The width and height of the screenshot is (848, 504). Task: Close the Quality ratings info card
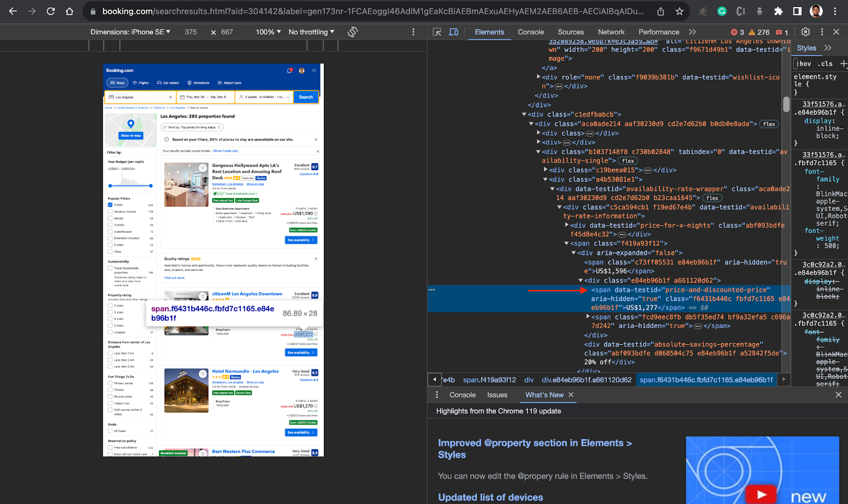tap(316, 259)
